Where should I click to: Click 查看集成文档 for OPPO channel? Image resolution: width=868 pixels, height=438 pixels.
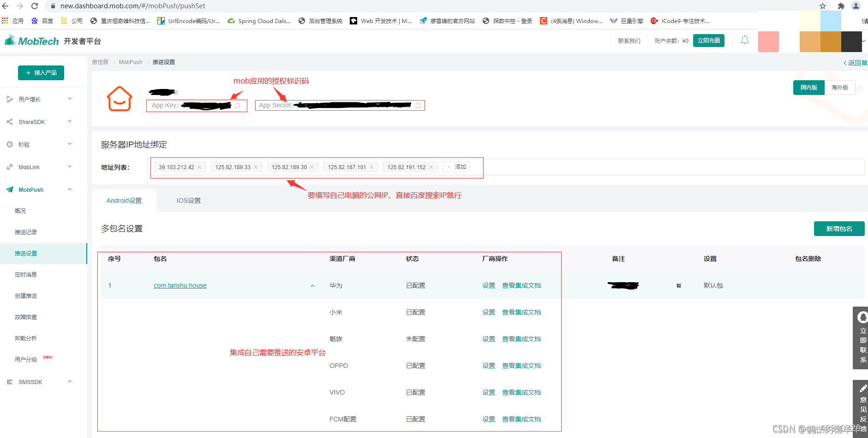[x=521, y=366]
